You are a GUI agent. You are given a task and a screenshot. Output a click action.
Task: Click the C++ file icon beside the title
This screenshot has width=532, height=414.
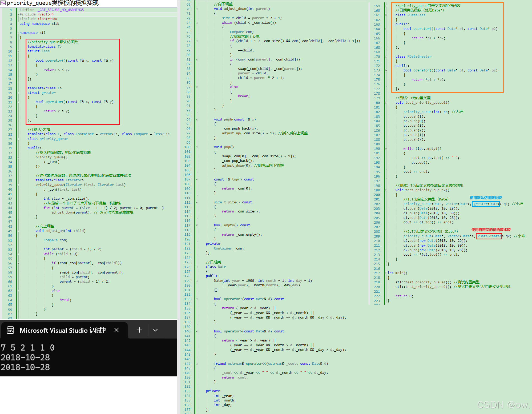point(3,3)
